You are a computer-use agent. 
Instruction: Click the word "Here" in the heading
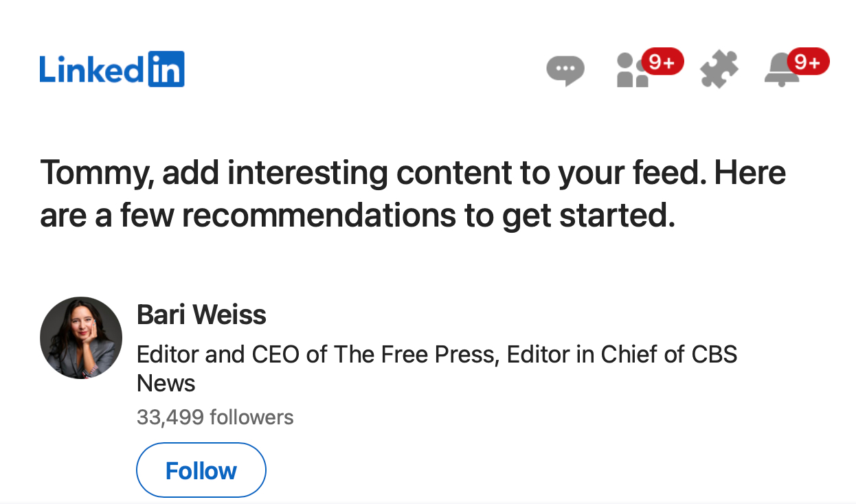pos(750,172)
